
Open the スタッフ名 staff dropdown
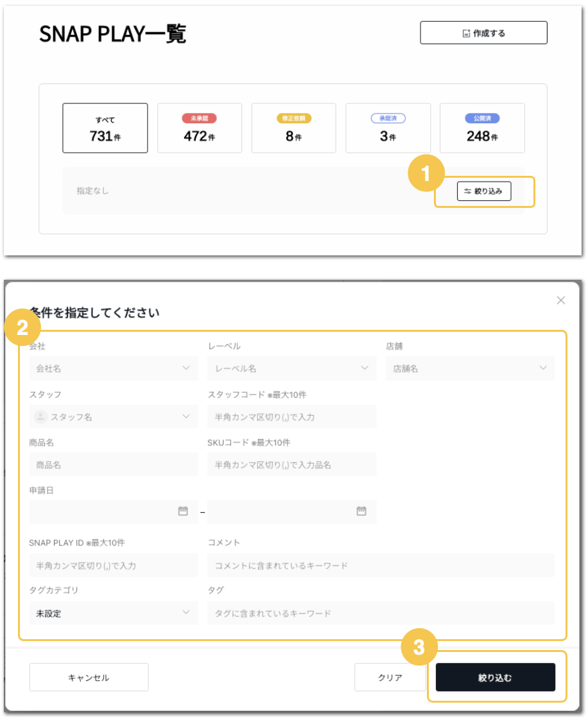coord(114,416)
